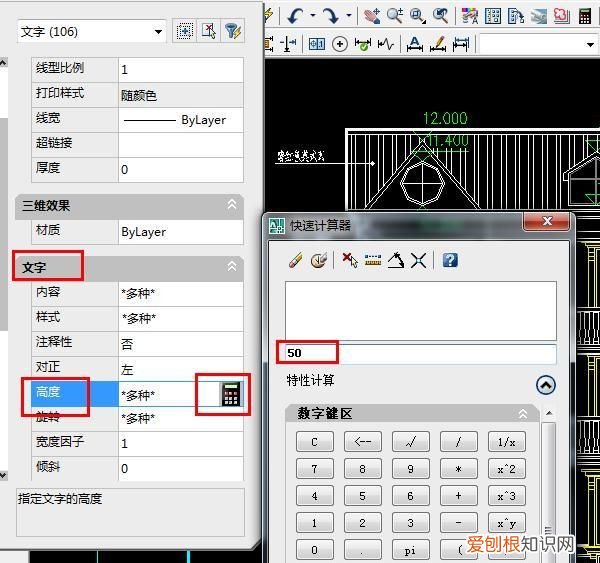
Task: Click the Select Objects icon
Action: pos(209,31)
